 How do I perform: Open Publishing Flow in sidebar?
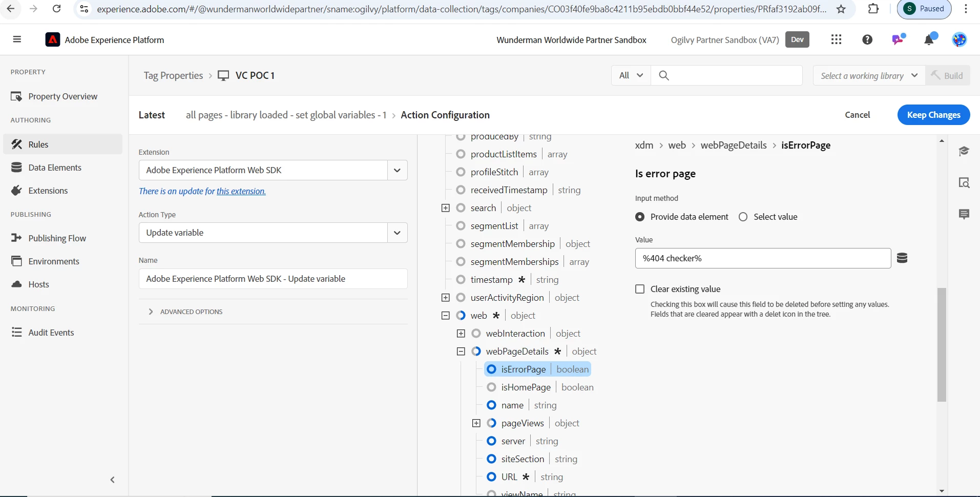click(62, 238)
